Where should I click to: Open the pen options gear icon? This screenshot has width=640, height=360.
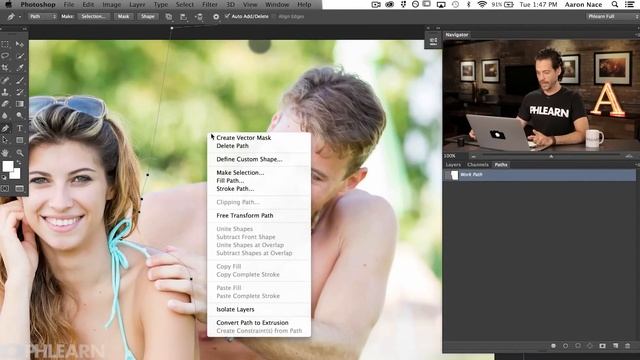[216, 17]
